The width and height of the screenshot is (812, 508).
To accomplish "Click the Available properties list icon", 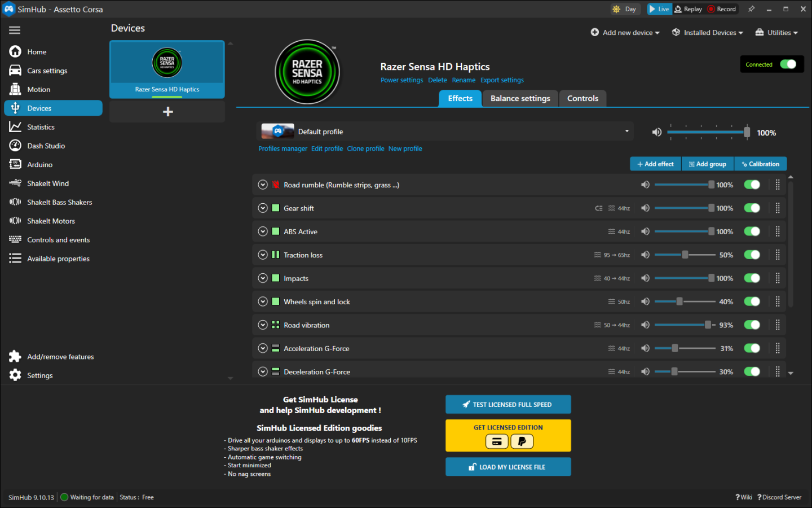I will click(15, 259).
